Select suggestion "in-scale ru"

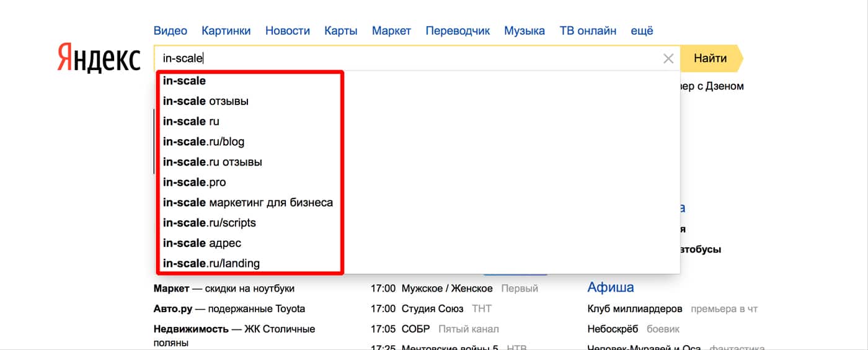[417, 122]
